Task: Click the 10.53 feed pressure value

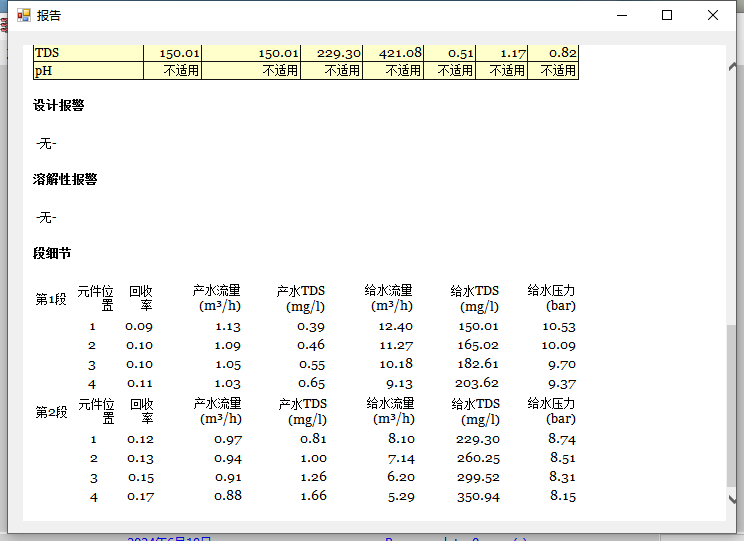Action: (x=559, y=326)
